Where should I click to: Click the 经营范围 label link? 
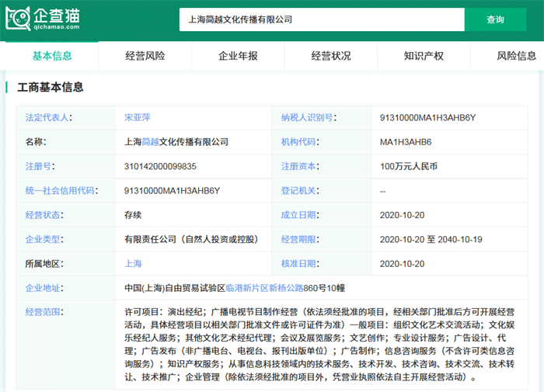[x=42, y=312]
